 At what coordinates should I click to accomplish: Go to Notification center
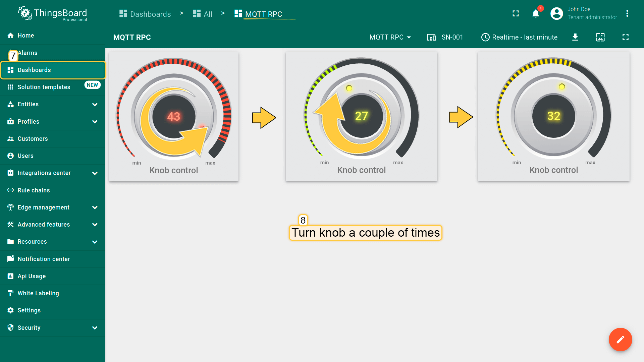44,259
